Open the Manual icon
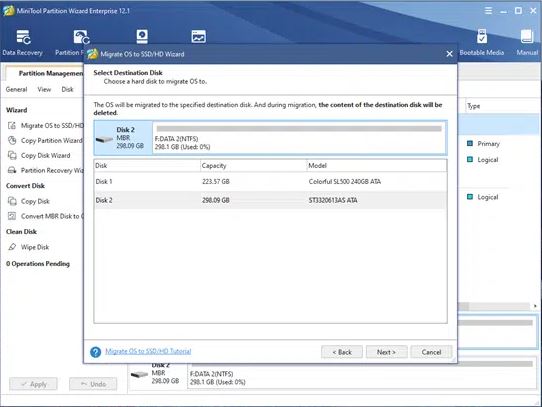 point(527,36)
